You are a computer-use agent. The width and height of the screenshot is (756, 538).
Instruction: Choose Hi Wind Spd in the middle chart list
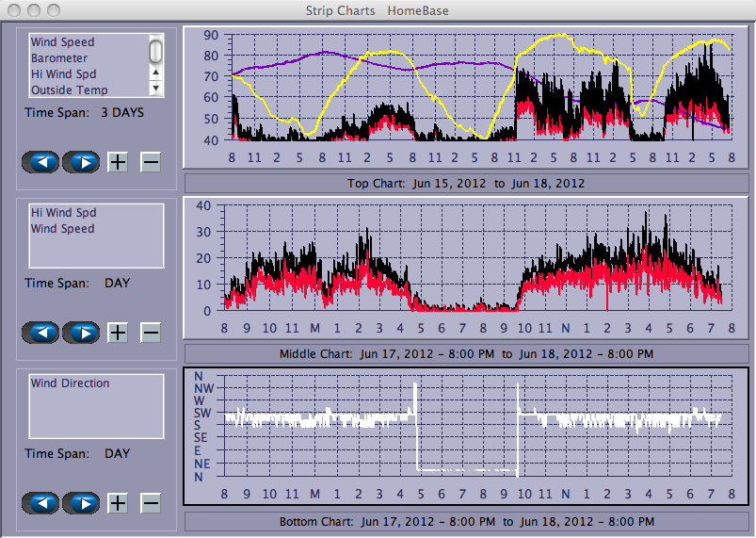[x=63, y=213]
